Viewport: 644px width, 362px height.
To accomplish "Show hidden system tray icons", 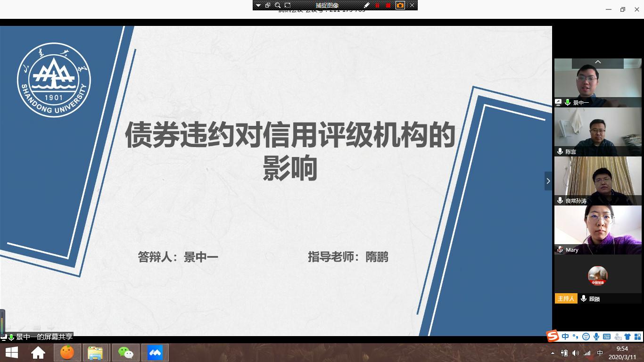I will 553,353.
